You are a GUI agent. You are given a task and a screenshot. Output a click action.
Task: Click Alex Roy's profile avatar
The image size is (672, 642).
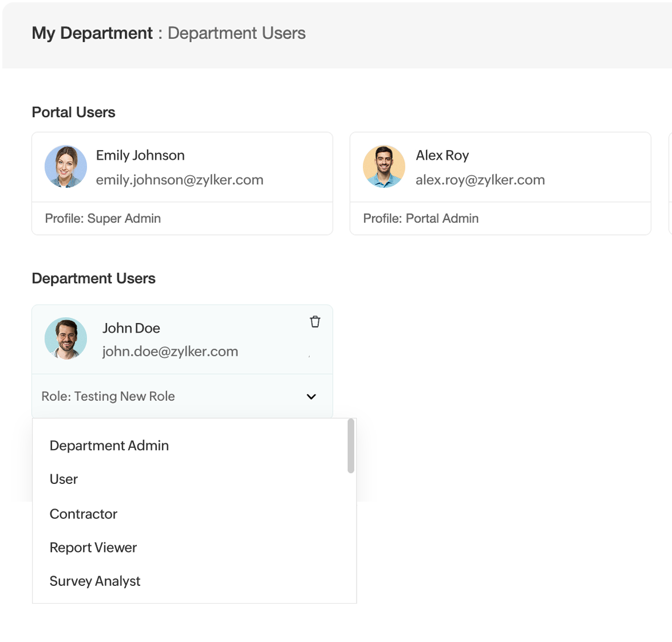[x=384, y=166]
